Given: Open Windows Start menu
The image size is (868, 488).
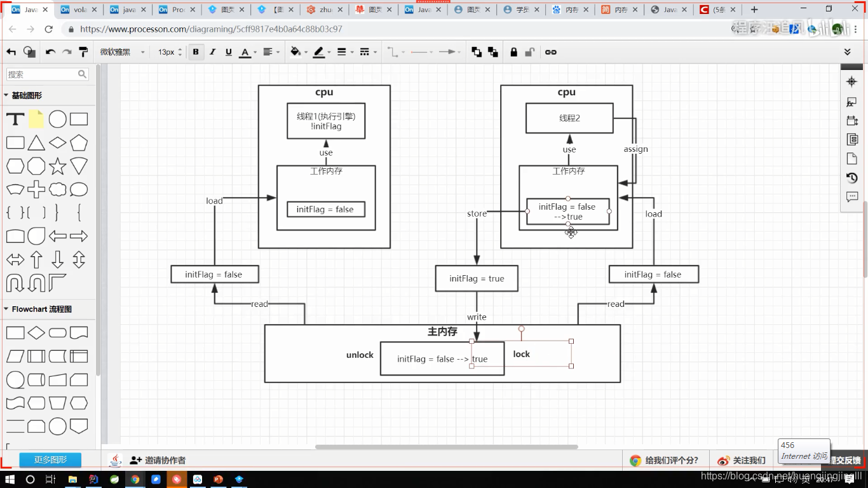Looking at the screenshot, I should [x=11, y=479].
